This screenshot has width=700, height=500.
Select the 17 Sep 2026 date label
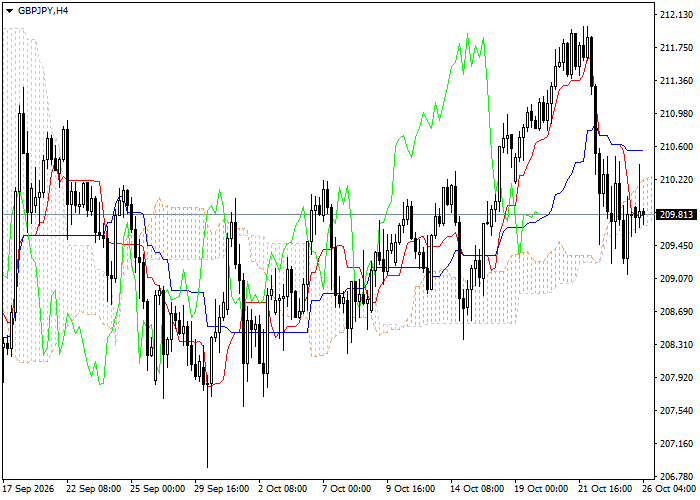(29, 489)
